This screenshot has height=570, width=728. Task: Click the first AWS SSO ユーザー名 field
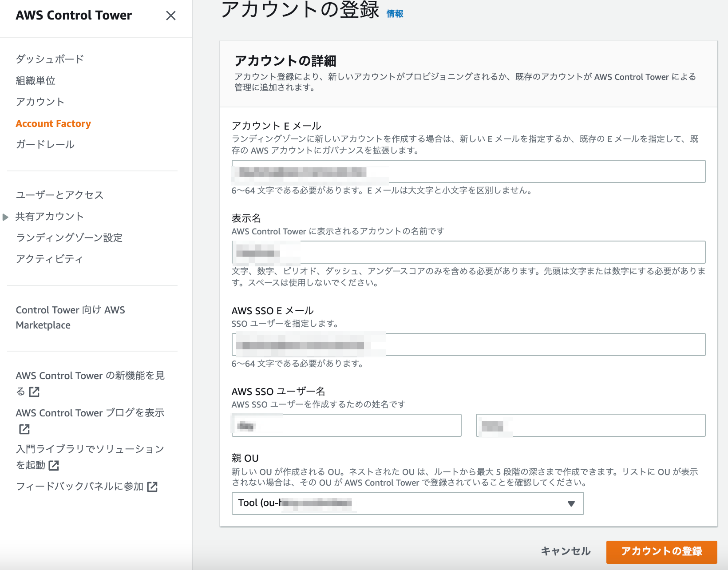346,425
